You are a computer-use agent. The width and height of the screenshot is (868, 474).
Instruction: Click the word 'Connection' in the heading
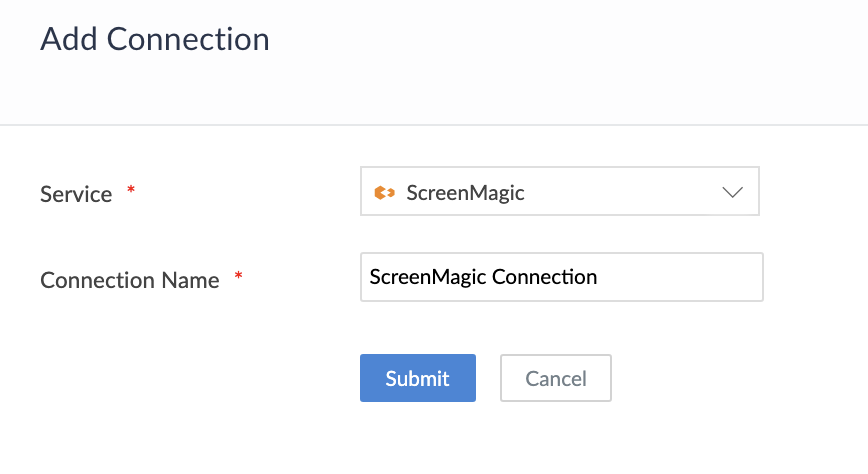[188, 40]
